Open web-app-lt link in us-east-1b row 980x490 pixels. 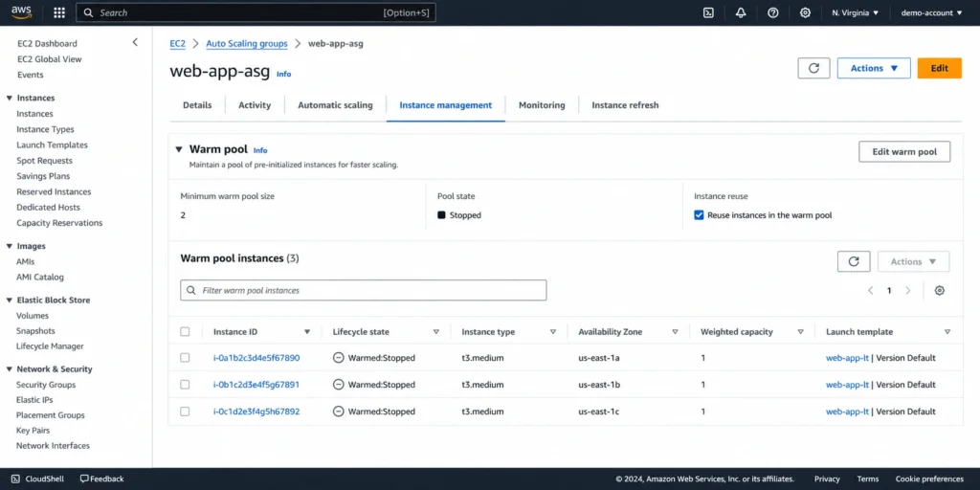point(848,385)
